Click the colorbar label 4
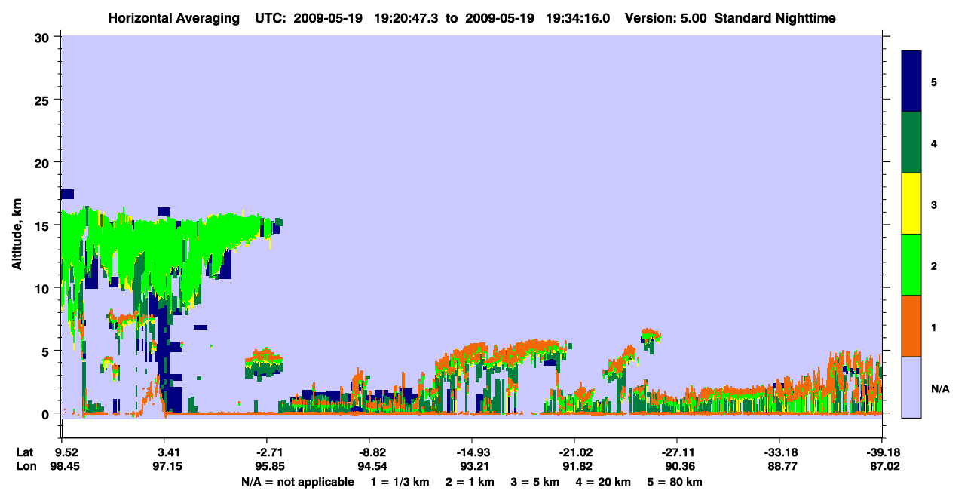Viewport: 980px width, 503px height. 934,143
